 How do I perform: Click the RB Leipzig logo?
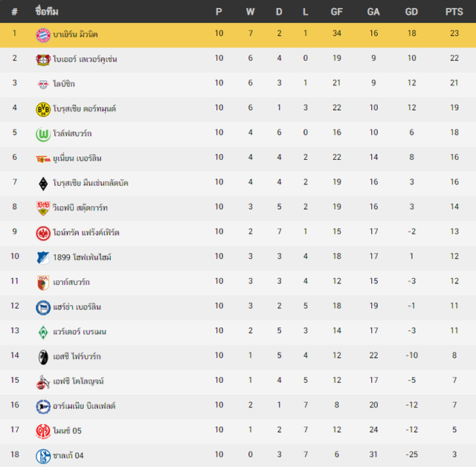coord(43,85)
